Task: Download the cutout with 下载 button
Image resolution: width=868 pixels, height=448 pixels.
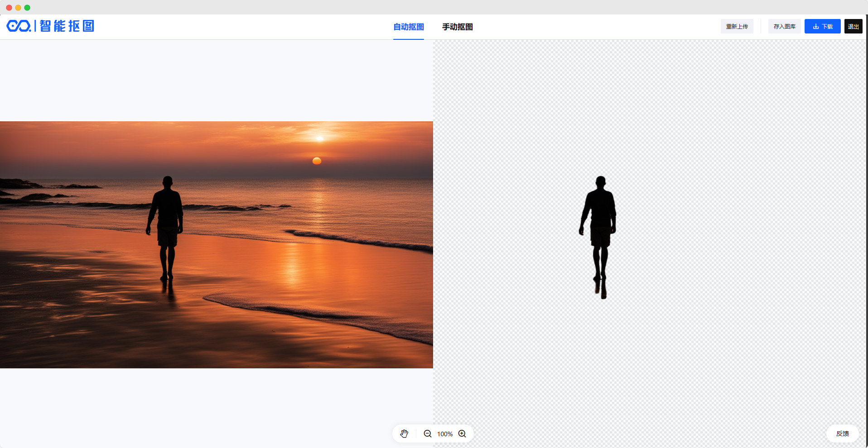Action: click(823, 26)
